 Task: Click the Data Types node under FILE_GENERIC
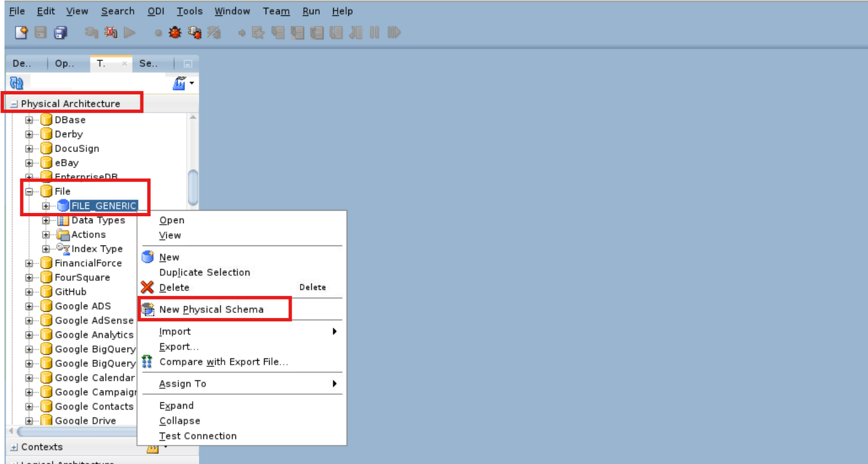click(x=99, y=220)
